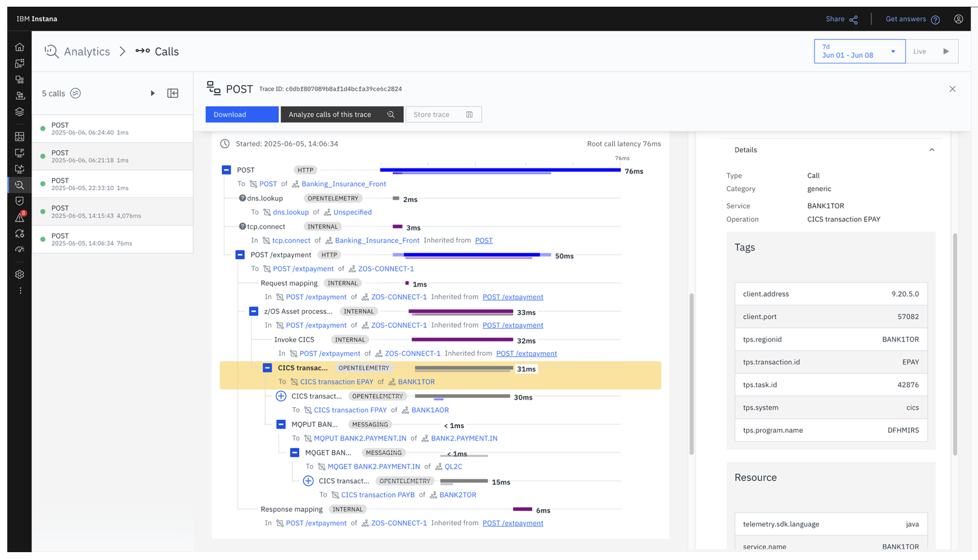
Task: Collapse the highlighted CICS transaction EPAY row
Action: 267,368
